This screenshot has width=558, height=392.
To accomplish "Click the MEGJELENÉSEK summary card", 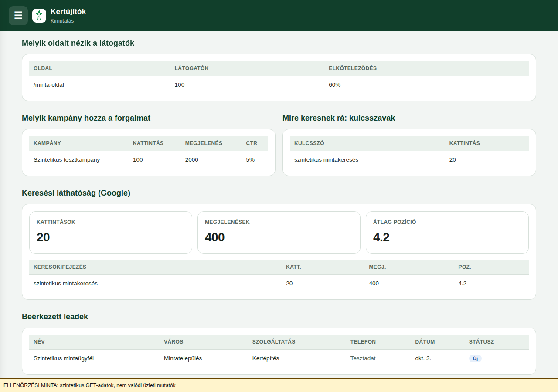I will point(279,233).
